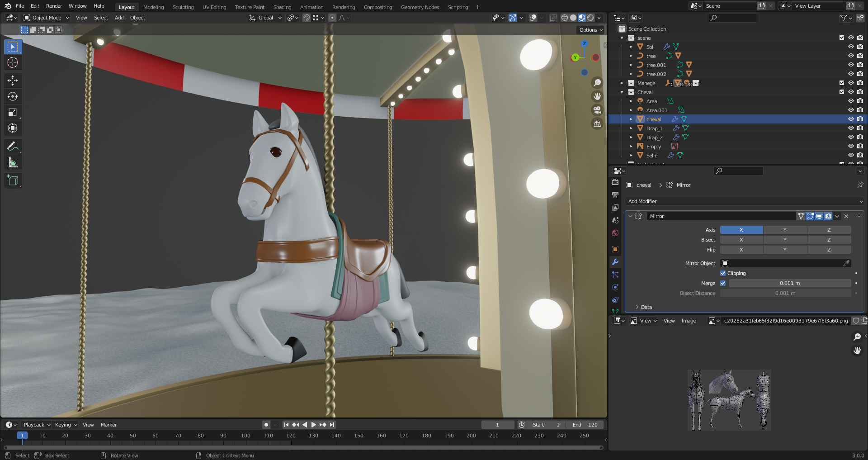Switch to the Sculpting workspace tab
Image resolution: width=868 pixels, height=460 pixels.
point(183,7)
